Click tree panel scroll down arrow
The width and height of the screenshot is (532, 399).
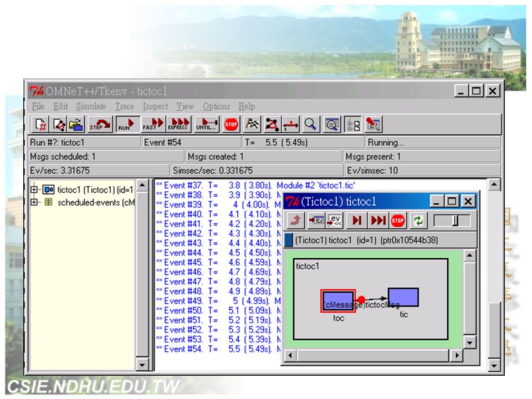(142, 365)
